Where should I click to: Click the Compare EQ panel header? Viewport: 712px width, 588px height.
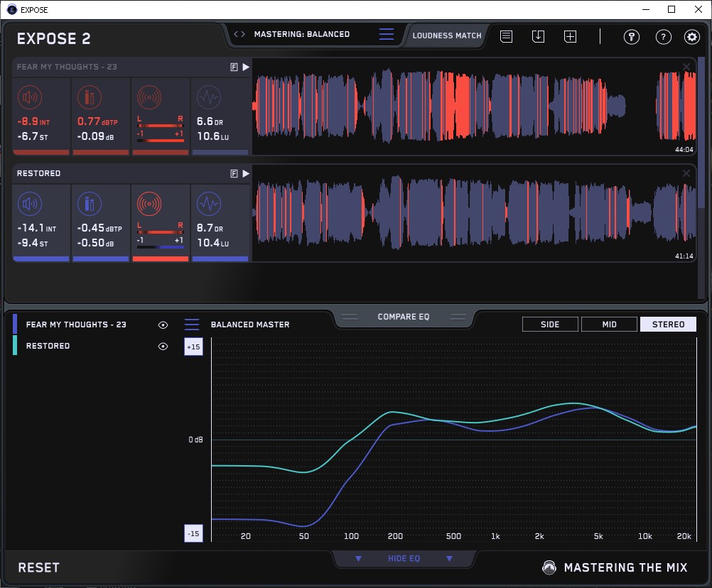pos(404,317)
